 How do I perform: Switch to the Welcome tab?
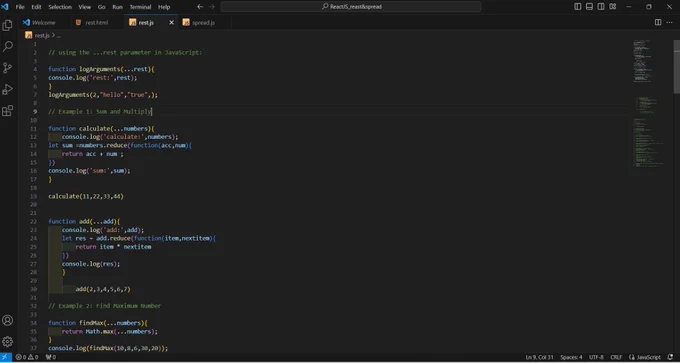click(43, 23)
